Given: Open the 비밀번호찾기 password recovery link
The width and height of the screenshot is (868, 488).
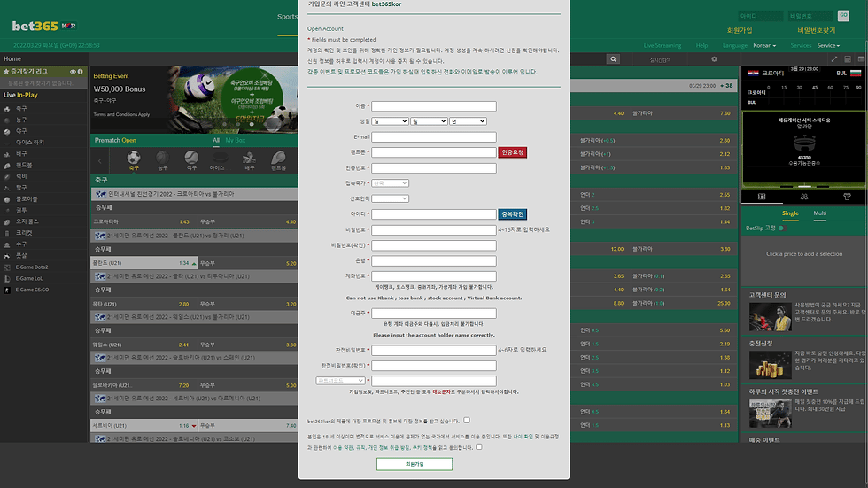Looking at the screenshot, I should coord(816,30).
